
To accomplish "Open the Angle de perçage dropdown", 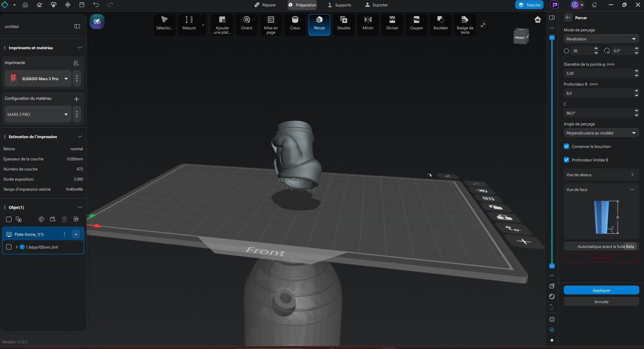I will pos(601,133).
